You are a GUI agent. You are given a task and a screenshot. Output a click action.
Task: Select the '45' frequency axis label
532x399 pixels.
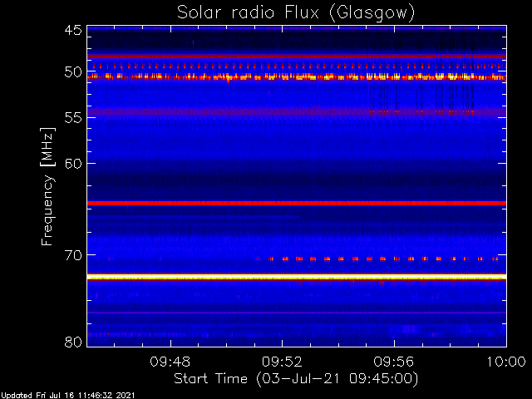pyautogui.click(x=73, y=30)
